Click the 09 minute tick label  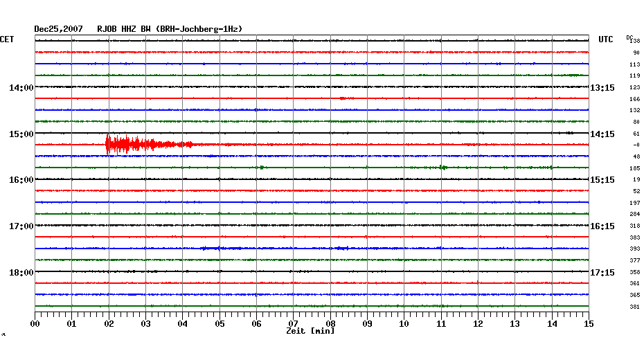click(367, 324)
